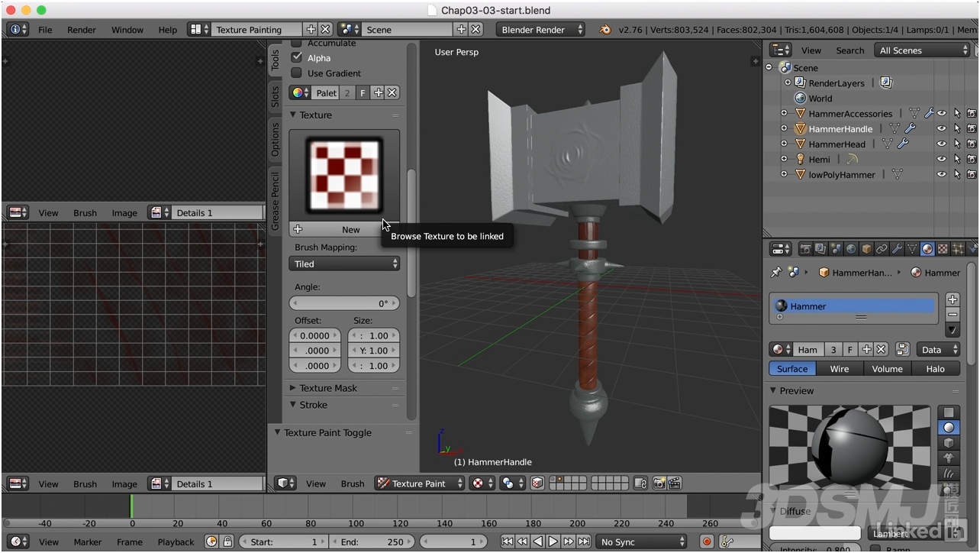Open the Texture properties checker icon

pos(943,249)
